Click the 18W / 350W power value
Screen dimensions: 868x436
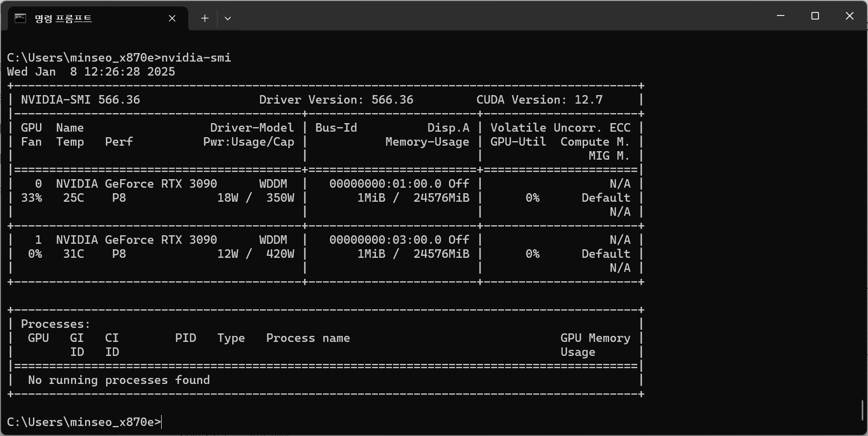tap(256, 198)
